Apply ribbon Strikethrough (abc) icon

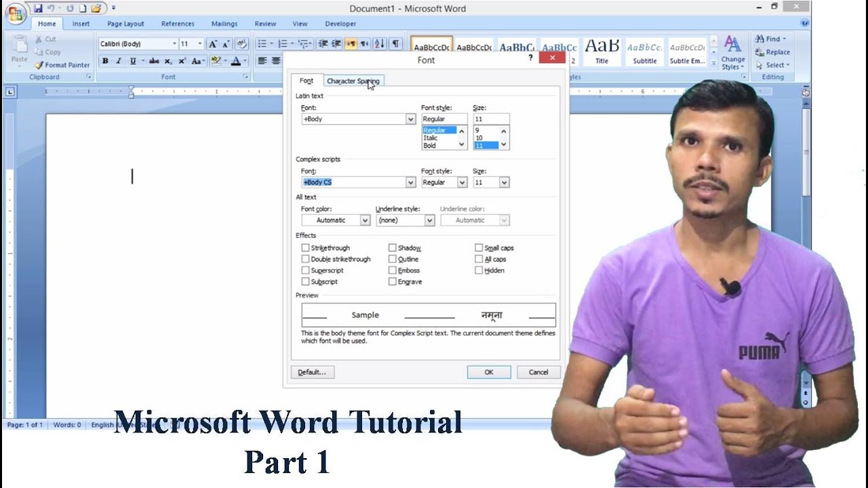155,61
